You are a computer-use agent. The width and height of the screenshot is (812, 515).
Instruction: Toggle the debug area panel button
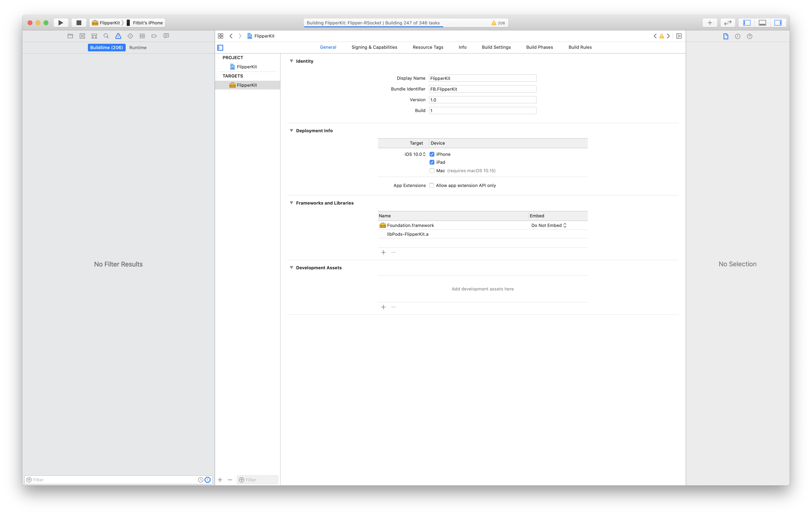tap(762, 23)
